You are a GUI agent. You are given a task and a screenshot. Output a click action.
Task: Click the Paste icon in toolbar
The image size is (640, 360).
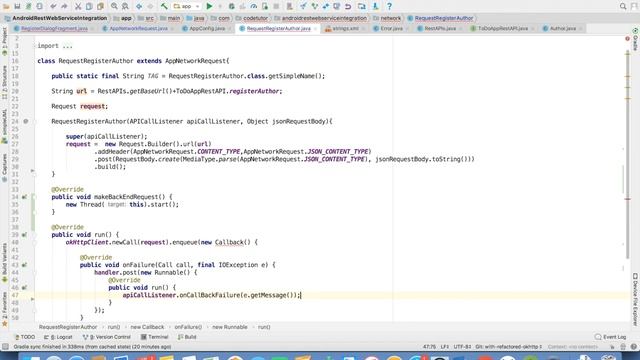[100, 6]
